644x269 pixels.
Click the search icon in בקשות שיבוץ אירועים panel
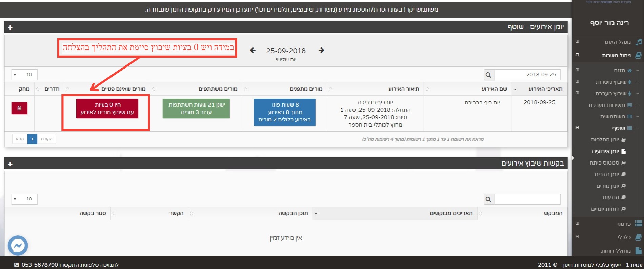pyautogui.click(x=488, y=199)
